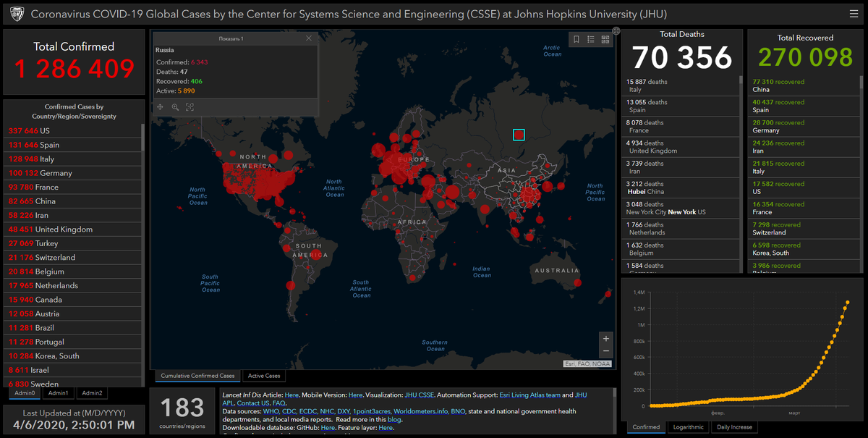868x438 pixels.
Task: Click the cyan-highlighted Russia marker on map
Action: (x=519, y=135)
